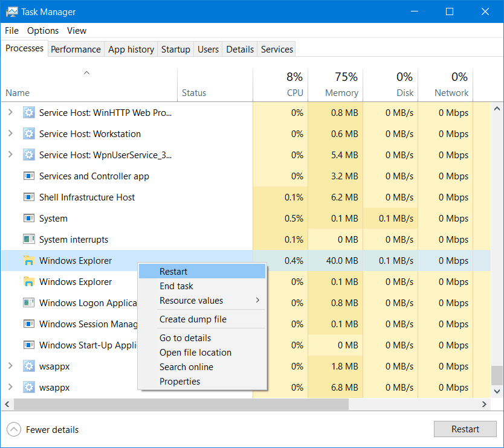Open the View menu

point(77,31)
